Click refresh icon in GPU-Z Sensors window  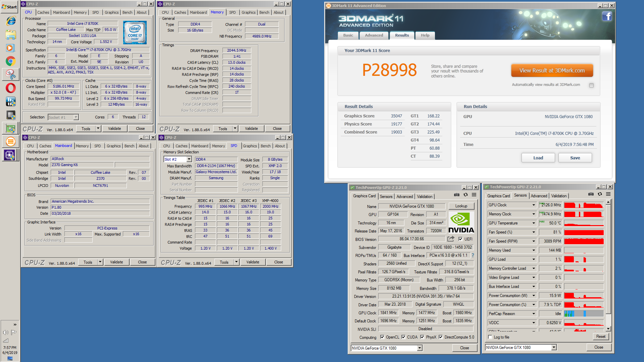pyautogui.click(x=600, y=194)
